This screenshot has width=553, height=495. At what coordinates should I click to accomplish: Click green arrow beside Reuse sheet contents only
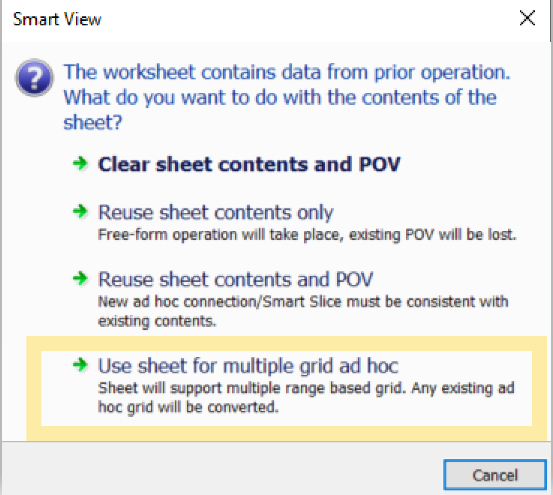(80, 211)
